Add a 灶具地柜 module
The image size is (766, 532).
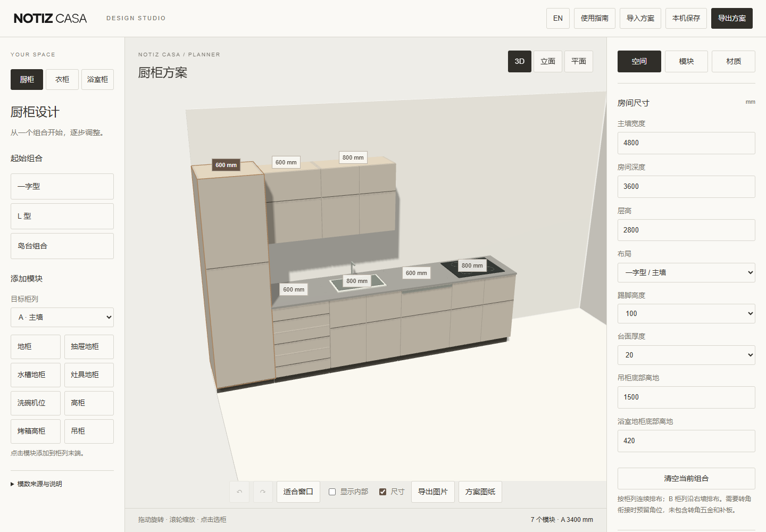(89, 375)
